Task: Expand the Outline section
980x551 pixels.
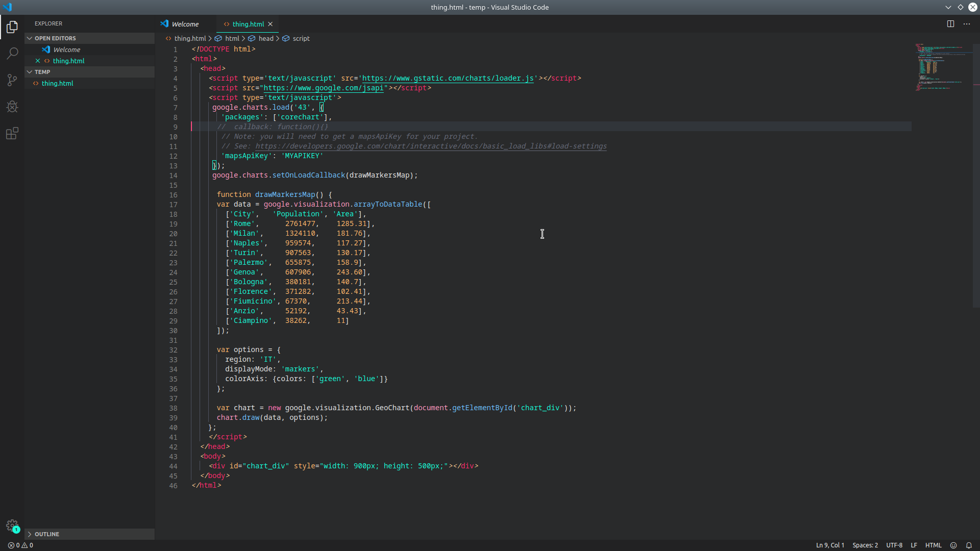Action: click(x=90, y=534)
